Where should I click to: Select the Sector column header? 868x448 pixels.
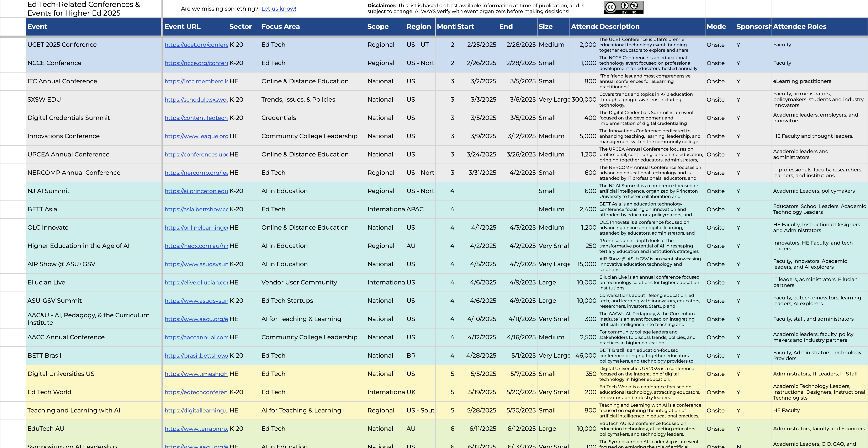click(244, 27)
